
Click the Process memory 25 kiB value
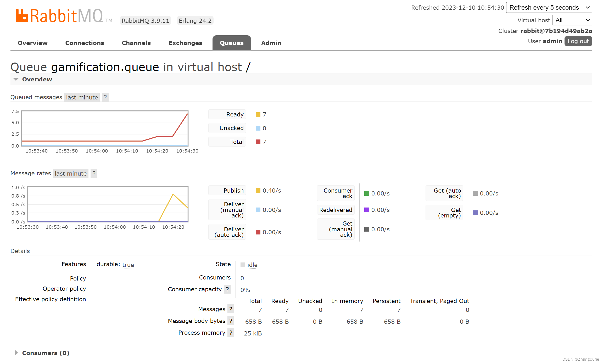[x=253, y=333]
